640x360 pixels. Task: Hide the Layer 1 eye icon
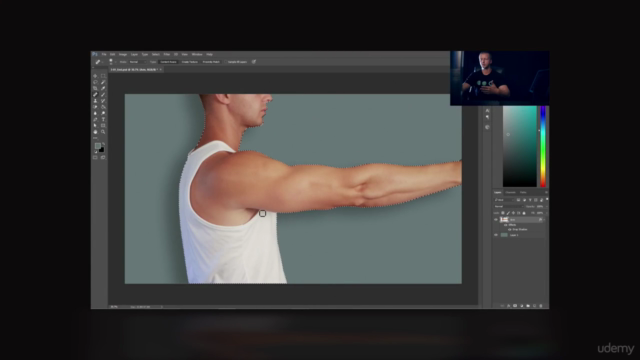pyautogui.click(x=496, y=235)
